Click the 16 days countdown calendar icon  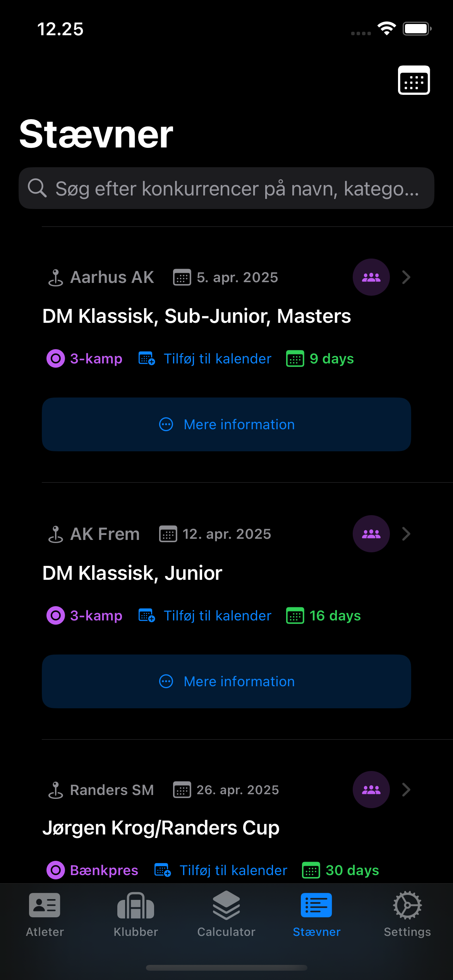(x=295, y=615)
